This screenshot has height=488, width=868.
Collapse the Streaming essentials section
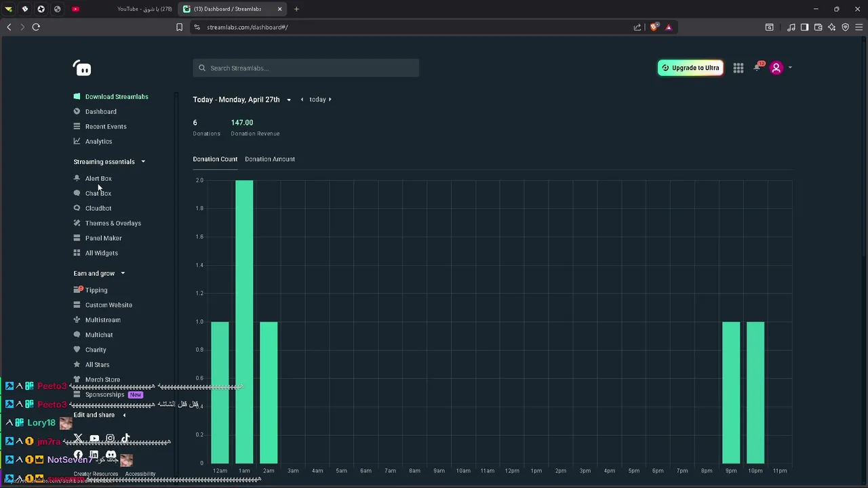143,162
